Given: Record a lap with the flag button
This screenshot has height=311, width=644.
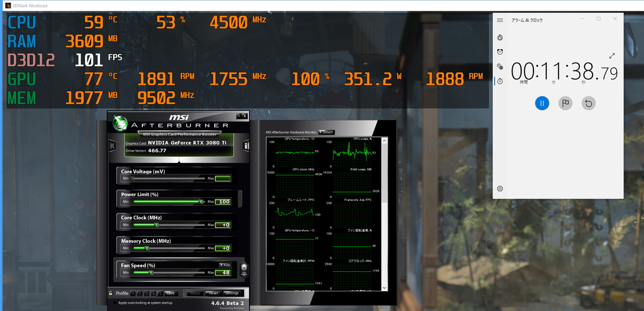Looking at the screenshot, I should (565, 103).
